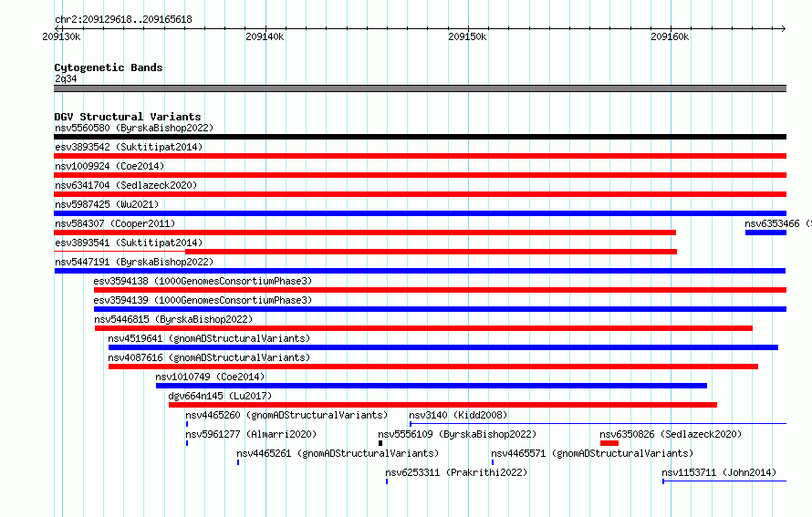
Task: Click the 209130k ruler position label
Action: [61, 36]
